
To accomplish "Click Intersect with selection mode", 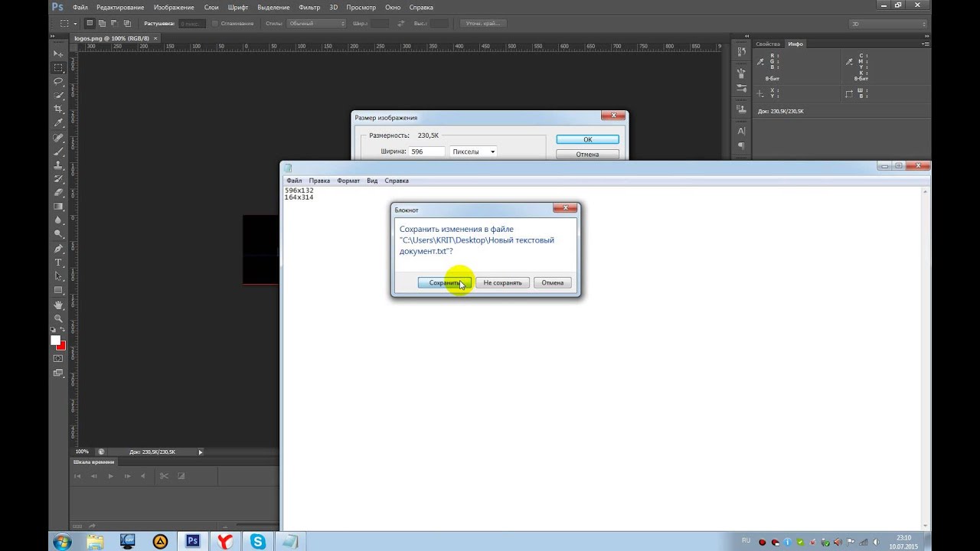I will [127, 24].
